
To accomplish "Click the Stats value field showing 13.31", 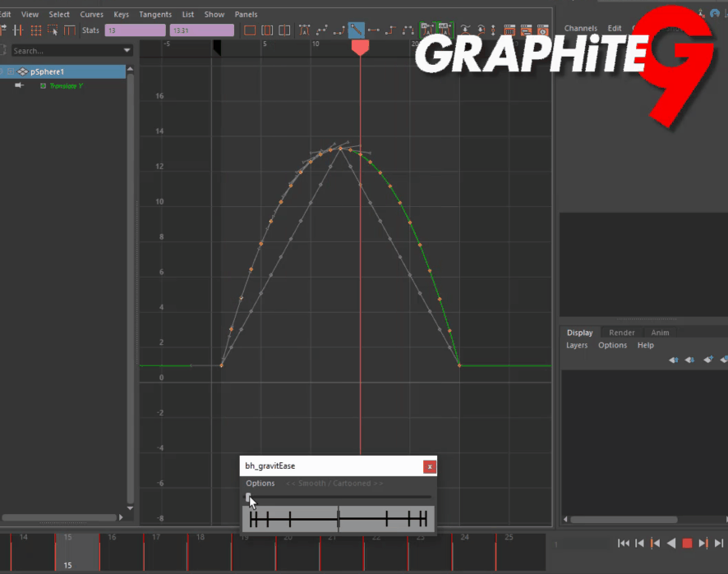I will pos(201,30).
